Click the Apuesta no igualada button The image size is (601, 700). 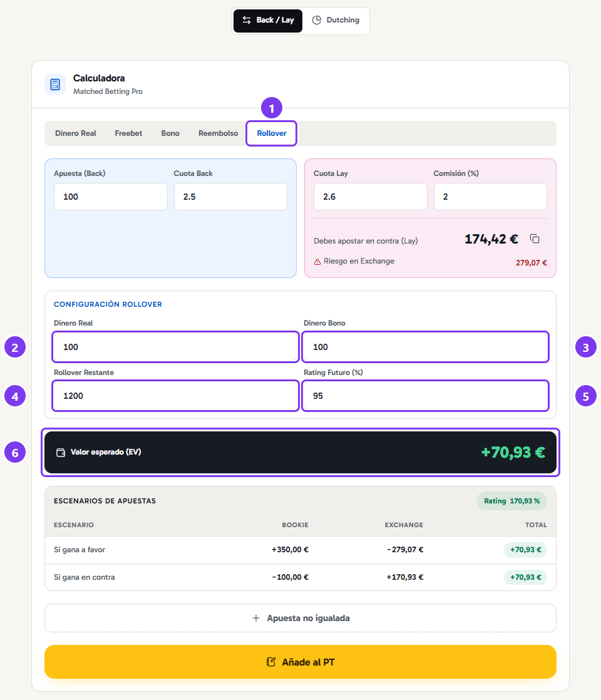tap(300, 618)
